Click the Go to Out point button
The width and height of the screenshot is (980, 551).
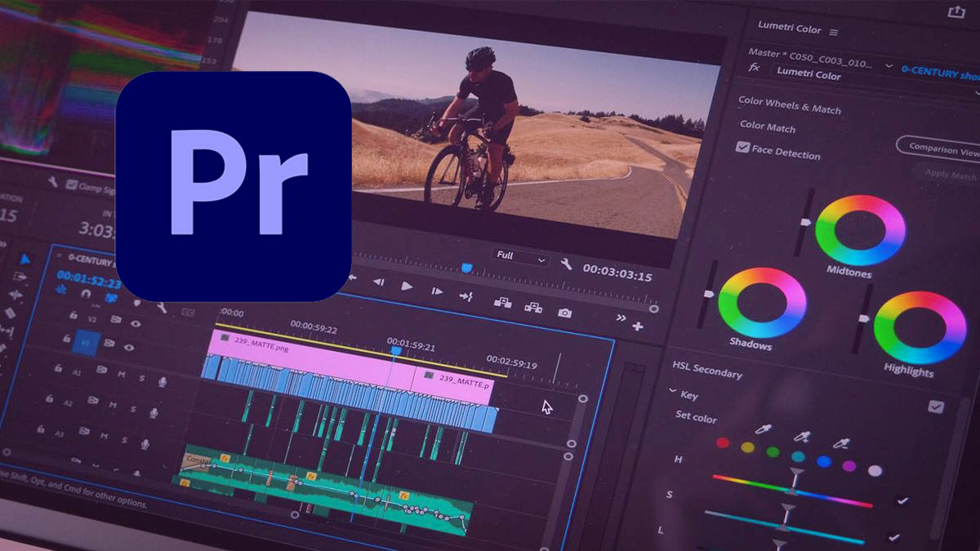coord(466,295)
